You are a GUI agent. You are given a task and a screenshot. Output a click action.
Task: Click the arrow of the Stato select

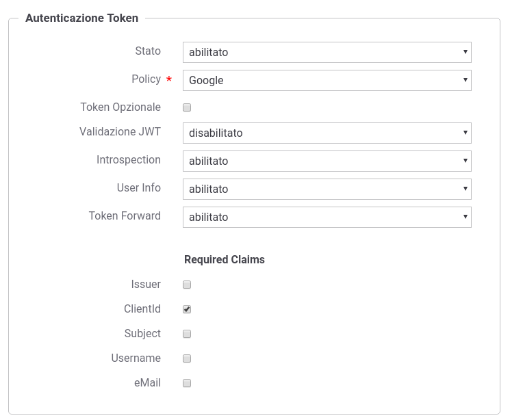click(465, 52)
